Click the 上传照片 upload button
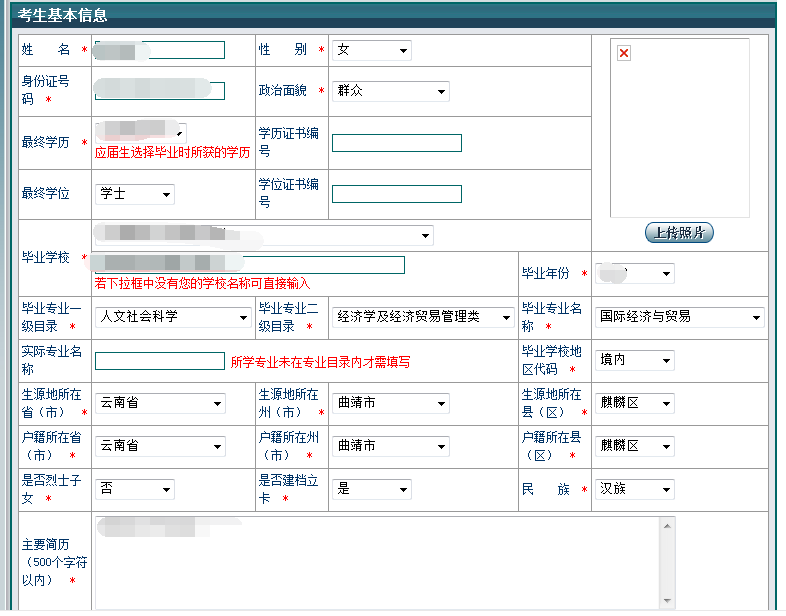The height and width of the screenshot is (616, 786). click(679, 233)
